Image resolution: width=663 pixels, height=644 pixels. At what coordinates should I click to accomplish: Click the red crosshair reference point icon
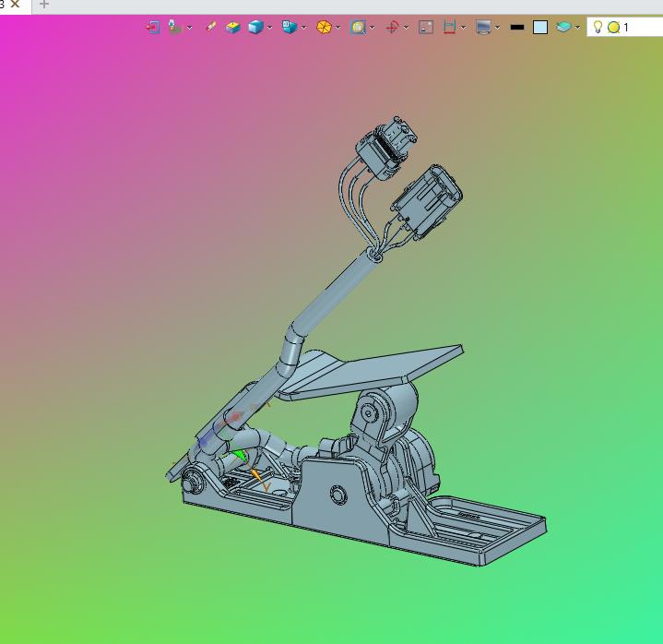392,28
